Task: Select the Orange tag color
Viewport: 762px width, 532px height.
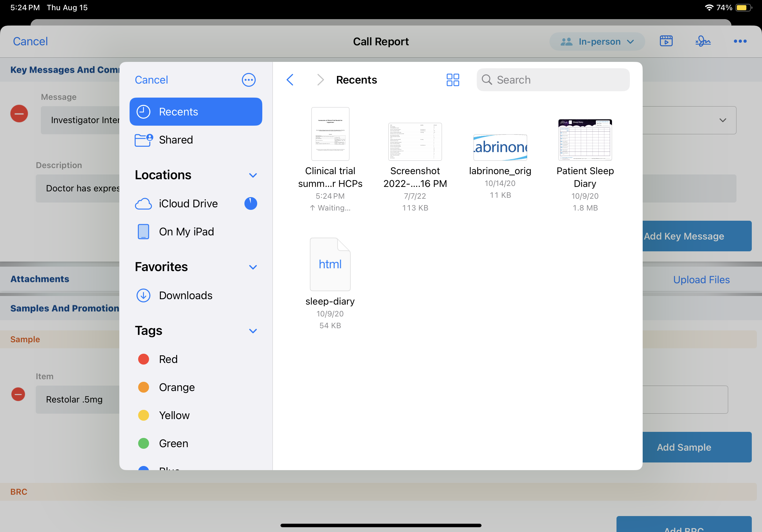Action: 176,387
